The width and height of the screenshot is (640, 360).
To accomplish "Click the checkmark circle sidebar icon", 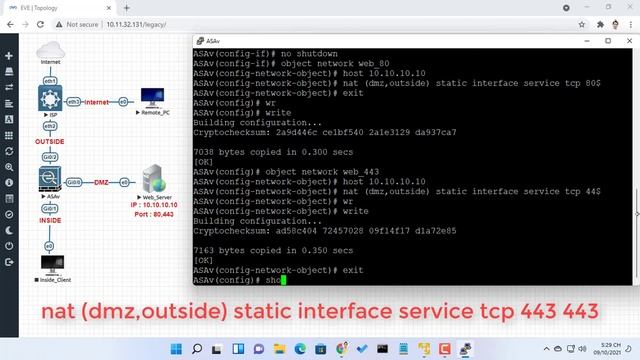I will click(9, 214).
